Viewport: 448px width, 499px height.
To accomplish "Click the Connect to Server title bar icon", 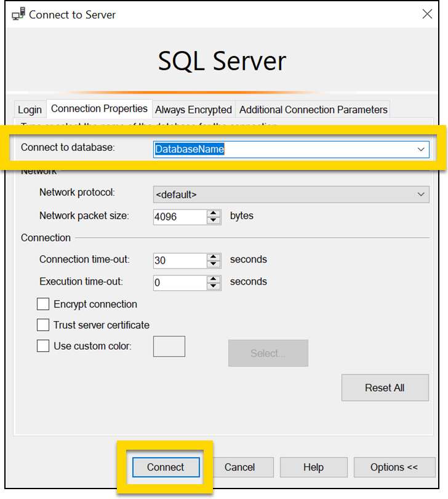I will coord(18,14).
